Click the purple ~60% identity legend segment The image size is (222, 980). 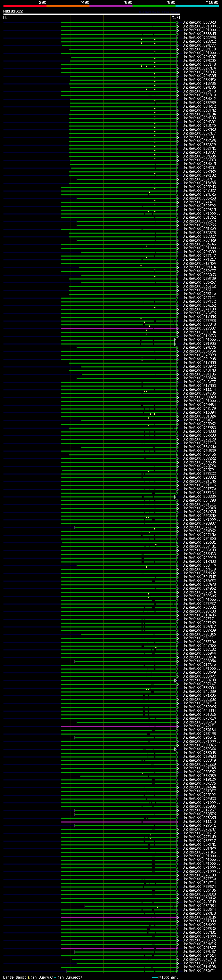pyautogui.click(x=111, y=6)
